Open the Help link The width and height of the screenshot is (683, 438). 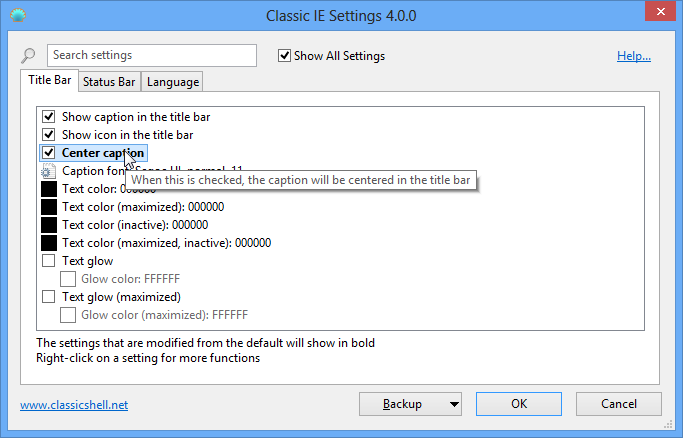(633, 56)
